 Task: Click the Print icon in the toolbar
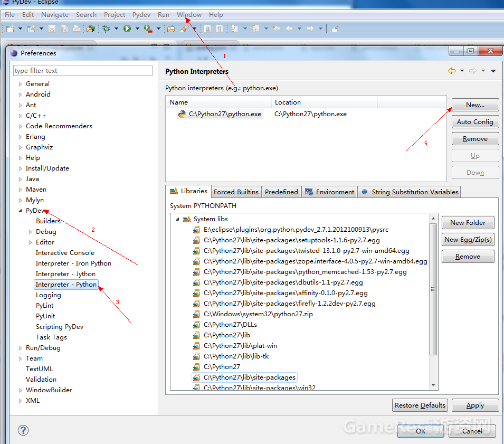[76, 29]
